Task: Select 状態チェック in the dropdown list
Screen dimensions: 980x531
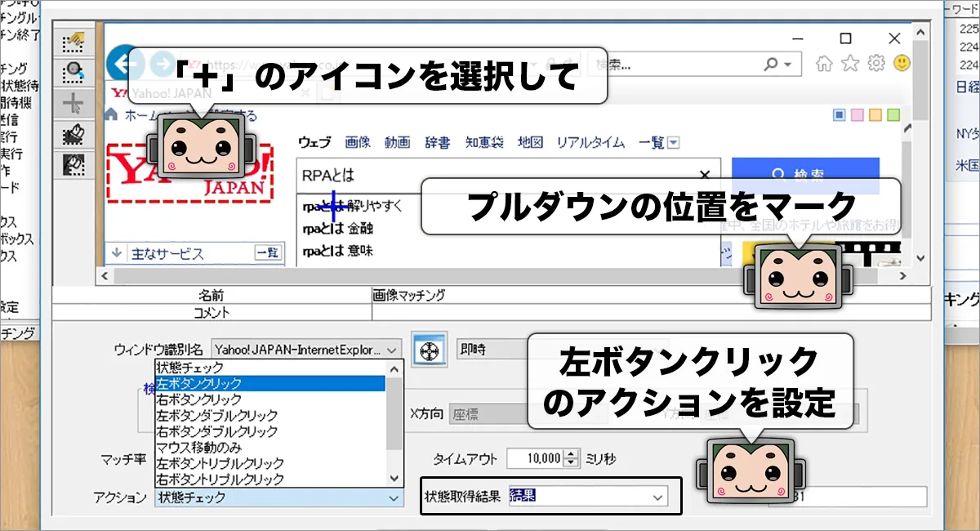Action: point(269,368)
